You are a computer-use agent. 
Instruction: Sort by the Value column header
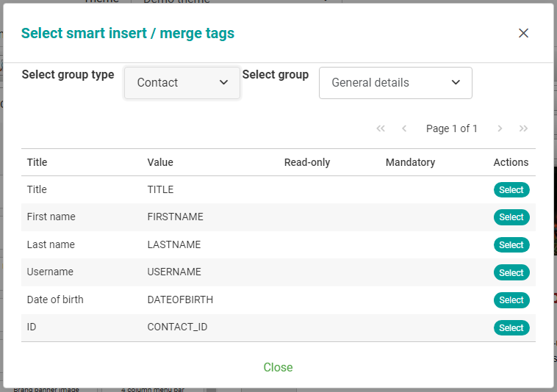(160, 162)
